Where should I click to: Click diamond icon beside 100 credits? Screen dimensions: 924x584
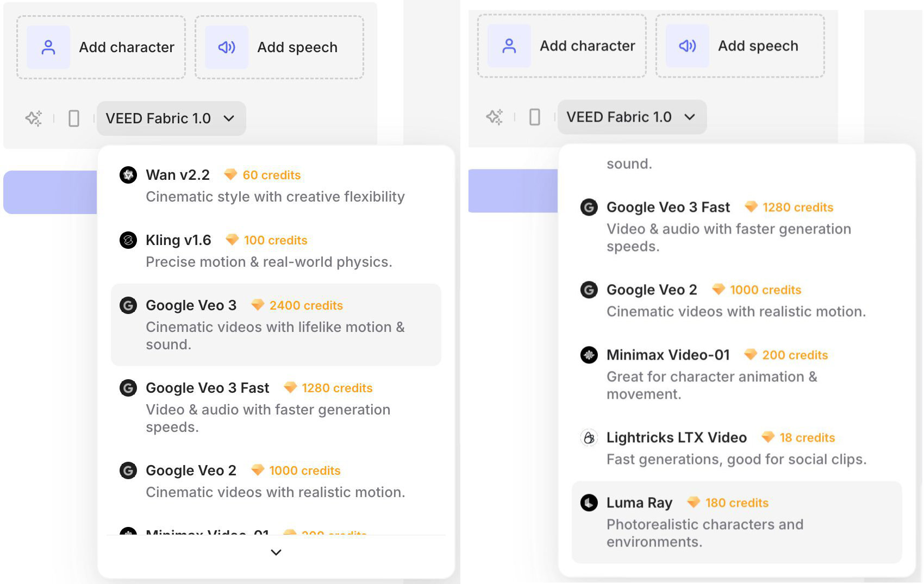tap(232, 240)
